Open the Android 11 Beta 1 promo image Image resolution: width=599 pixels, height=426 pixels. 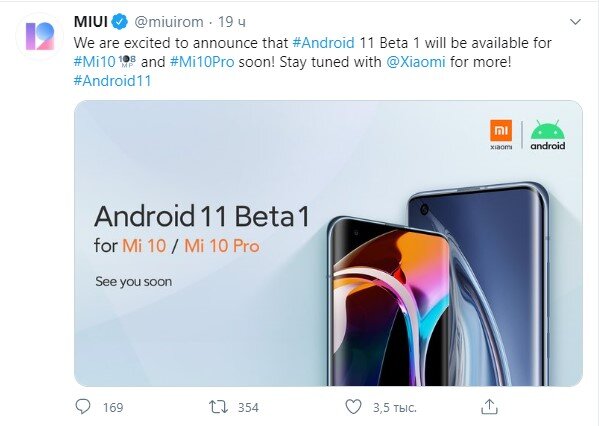point(328,243)
